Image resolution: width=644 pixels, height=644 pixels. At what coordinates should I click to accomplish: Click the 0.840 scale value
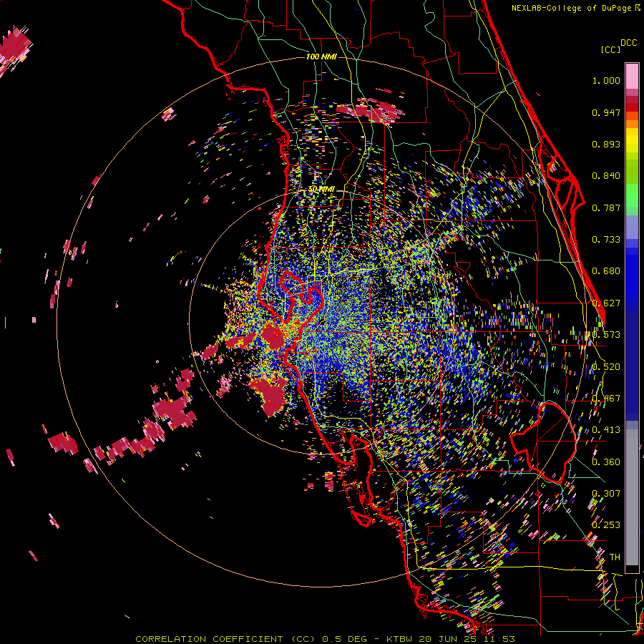[606, 176]
